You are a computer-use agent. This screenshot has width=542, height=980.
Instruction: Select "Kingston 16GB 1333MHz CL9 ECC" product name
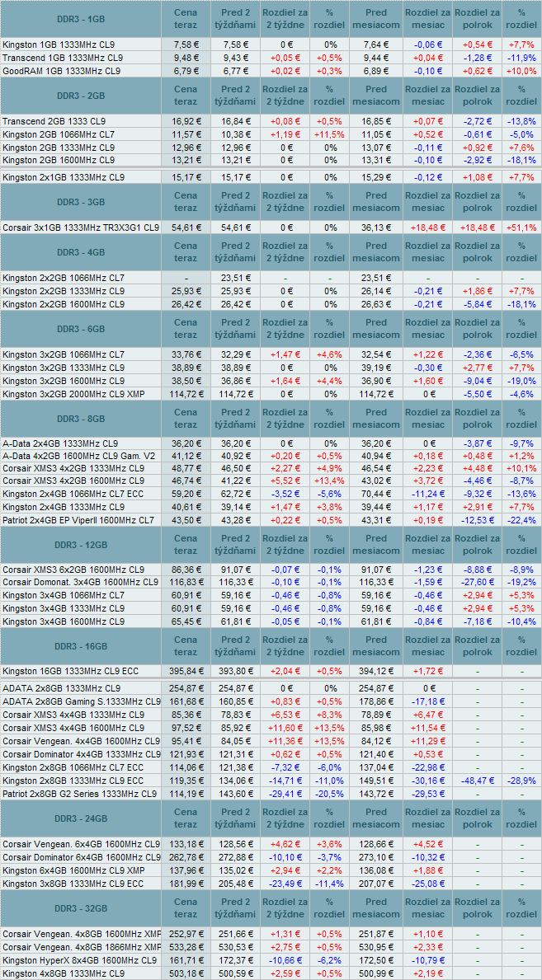click(70, 671)
